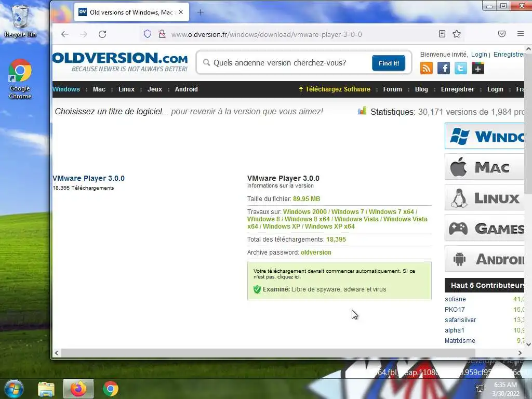Reload the page with refresh icon
The width and height of the screenshot is (532, 399).
click(x=102, y=34)
